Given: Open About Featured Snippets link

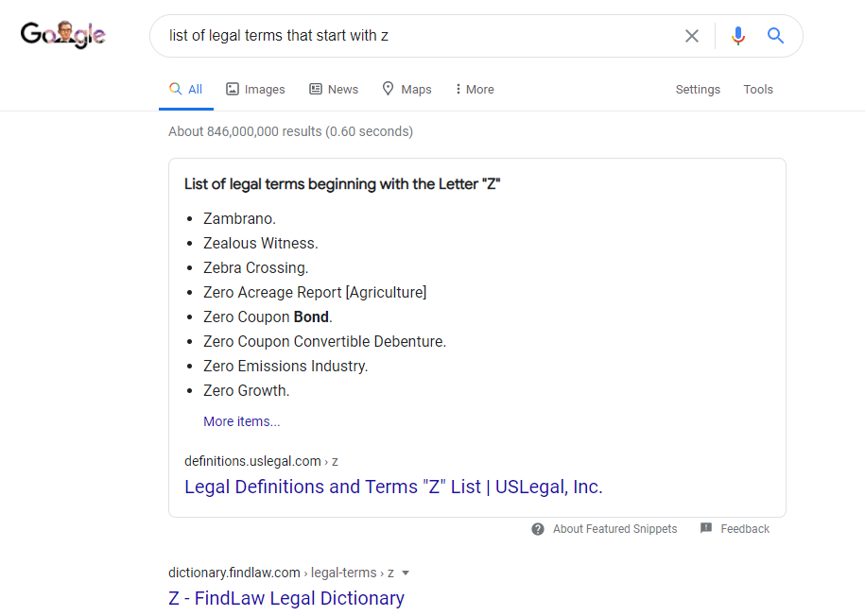Looking at the screenshot, I should click(615, 529).
